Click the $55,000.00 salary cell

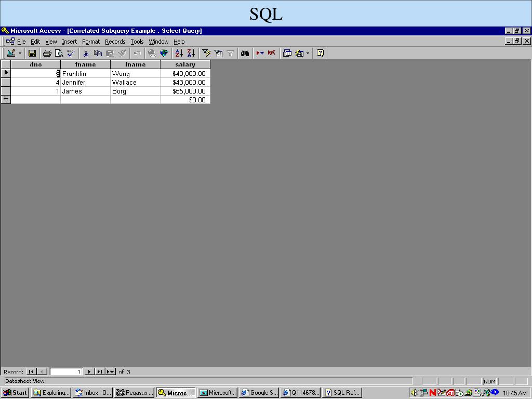coord(185,91)
